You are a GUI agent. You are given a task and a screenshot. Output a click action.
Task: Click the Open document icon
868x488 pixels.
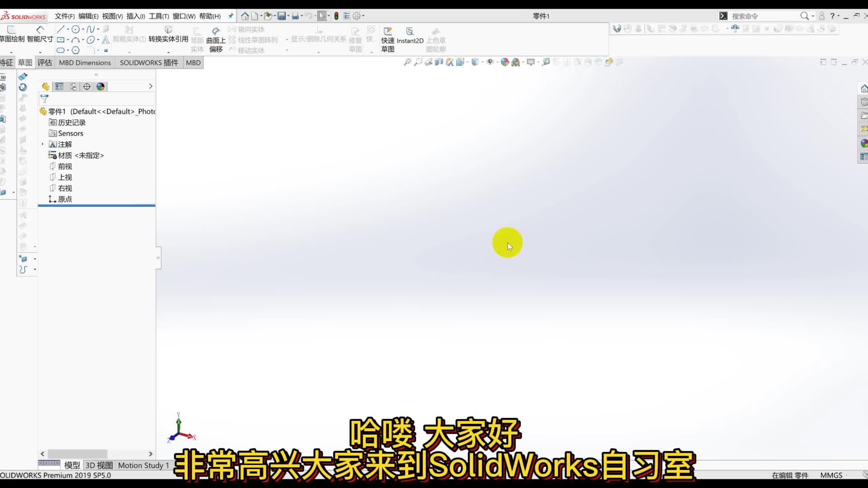click(268, 16)
